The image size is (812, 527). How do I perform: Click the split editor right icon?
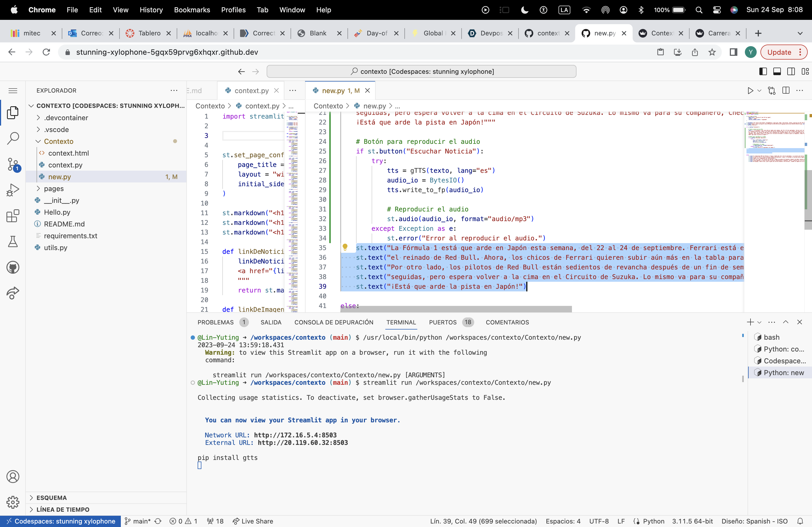786,91
